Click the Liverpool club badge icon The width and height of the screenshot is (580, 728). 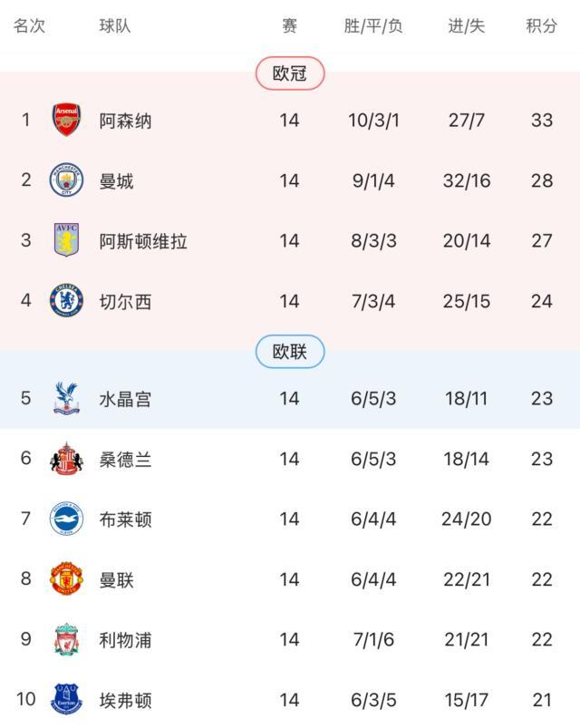(66, 639)
